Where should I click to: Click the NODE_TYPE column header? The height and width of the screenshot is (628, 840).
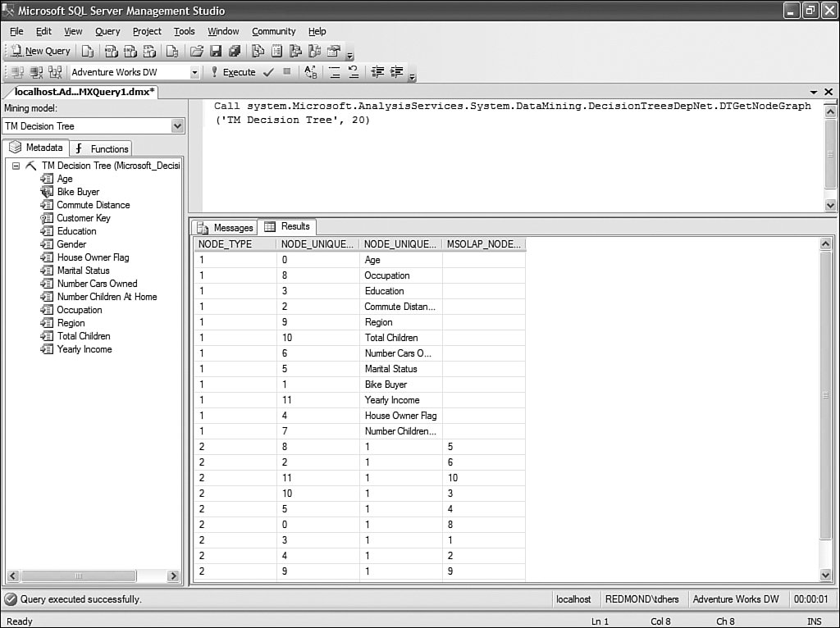click(225, 244)
